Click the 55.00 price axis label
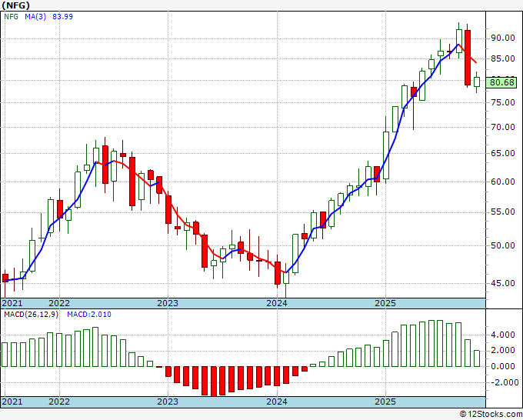523x420 pixels. 503,212
